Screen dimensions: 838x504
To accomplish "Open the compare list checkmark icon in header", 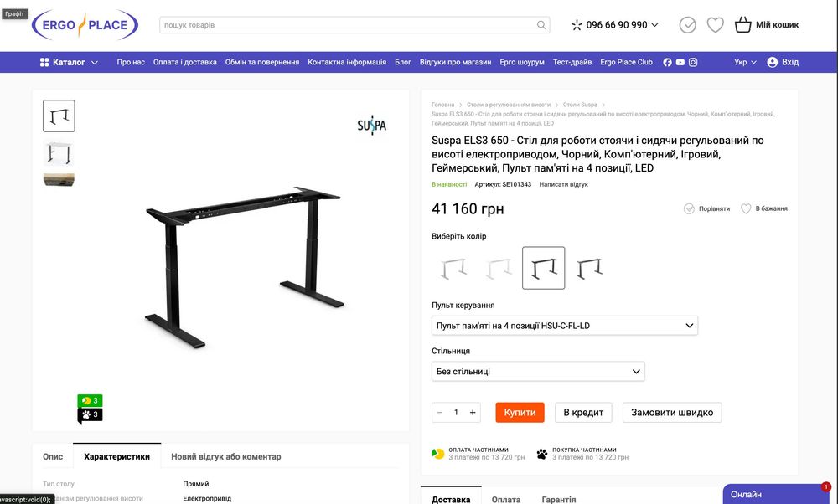I will tap(688, 25).
